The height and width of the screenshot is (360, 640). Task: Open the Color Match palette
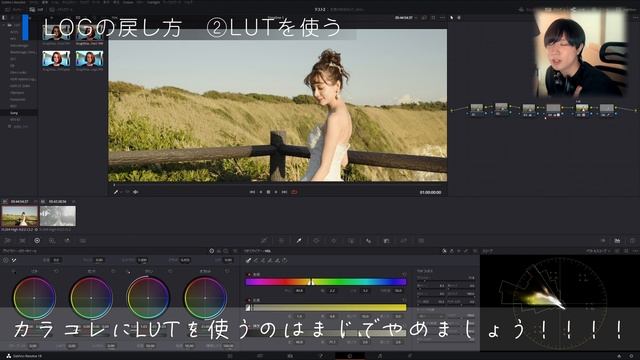[x=22, y=241]
